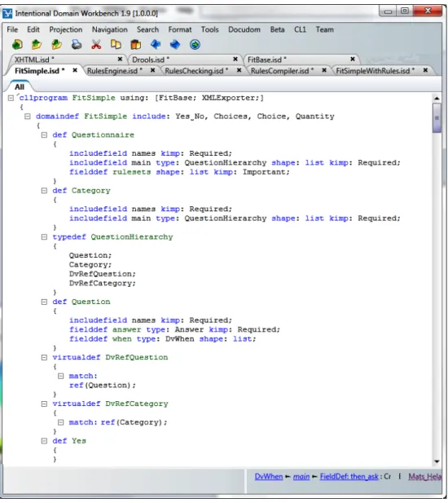Click the Print toolbar icon
This screenshot has width=448, height=503.
[77, 45]
